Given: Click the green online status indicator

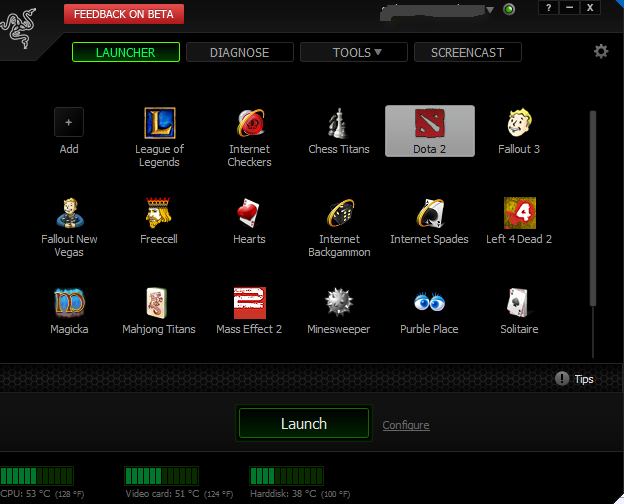Looking at the screenshot, I should click(x=509, y=9).
